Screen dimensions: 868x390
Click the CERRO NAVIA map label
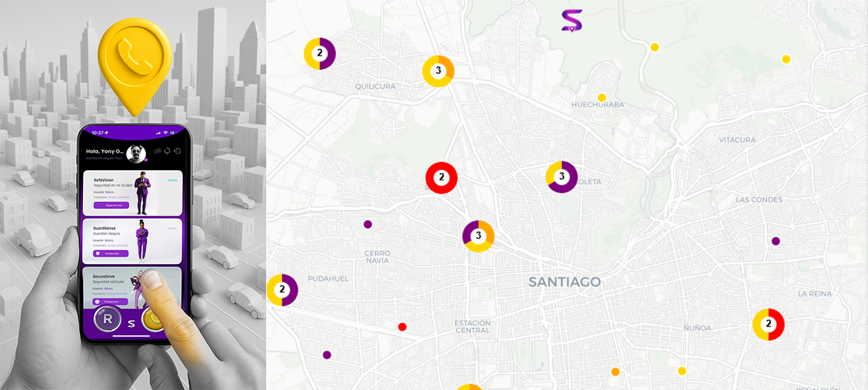click(x=378, y=257)
